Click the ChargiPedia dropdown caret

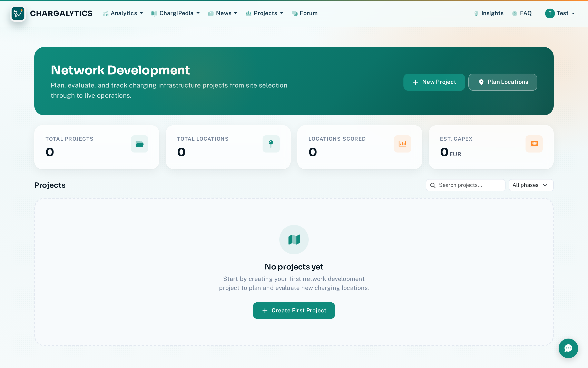coord(198,13)
